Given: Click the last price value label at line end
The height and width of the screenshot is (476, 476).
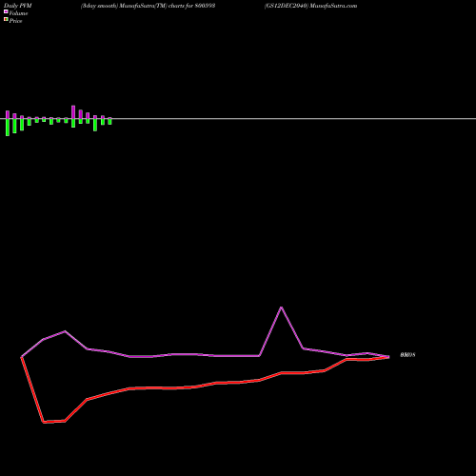Looking at the screenshot, I should pyautogui.click(x=407, y=355).
